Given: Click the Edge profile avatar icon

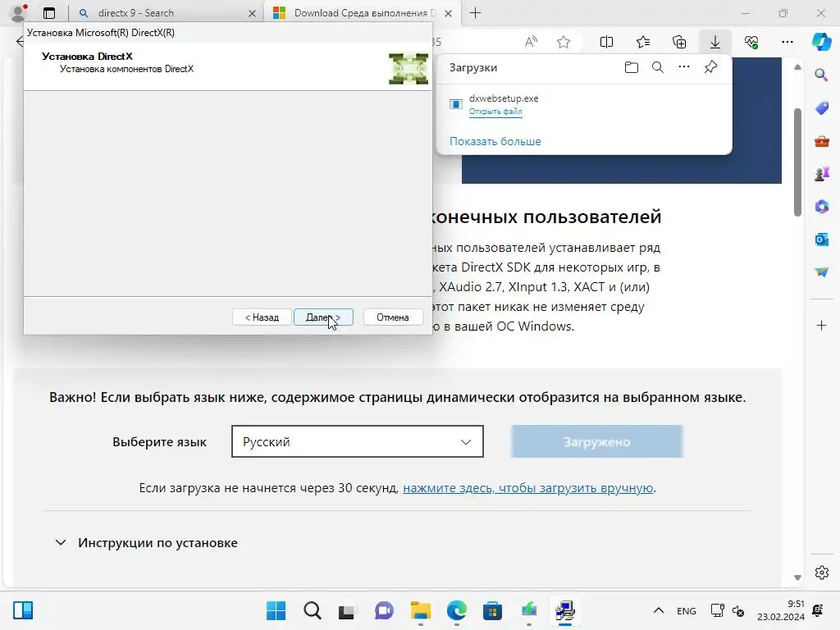Looking at the screenshot, I should click(x=20, y=11).
